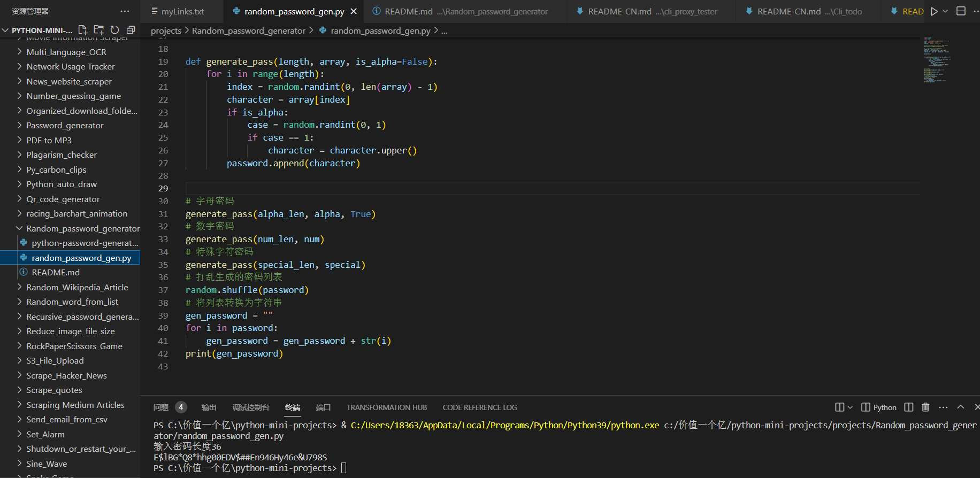Viewport: 980px width, 478px height.
Task: Switch to the myLinks.txt tab
Action: [x=182, y=11]
